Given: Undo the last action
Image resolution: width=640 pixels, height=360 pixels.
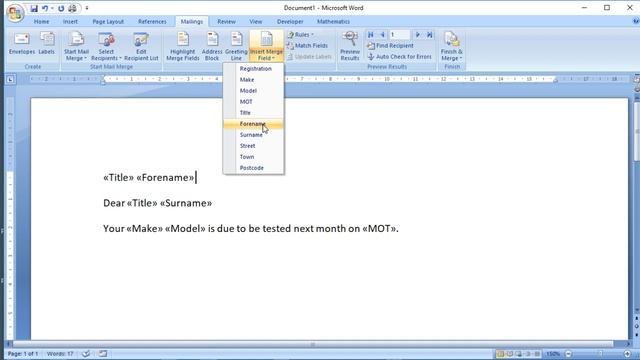Looking at the screenshot, I should pos(45,8).
